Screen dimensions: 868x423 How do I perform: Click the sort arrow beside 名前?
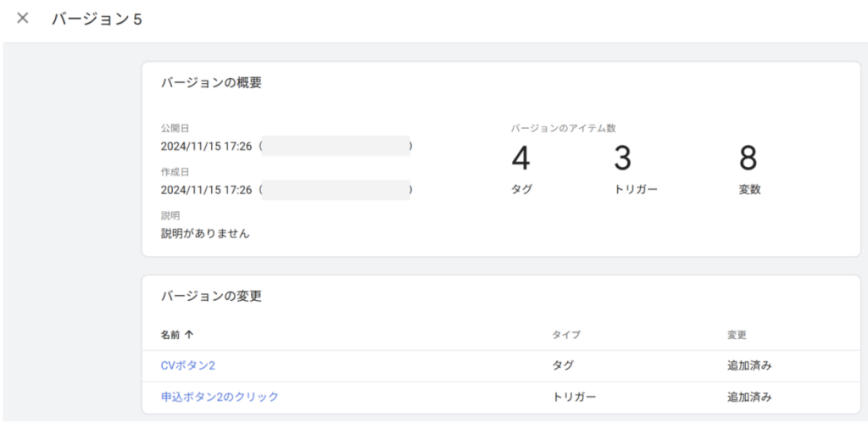tap(189, 335)
